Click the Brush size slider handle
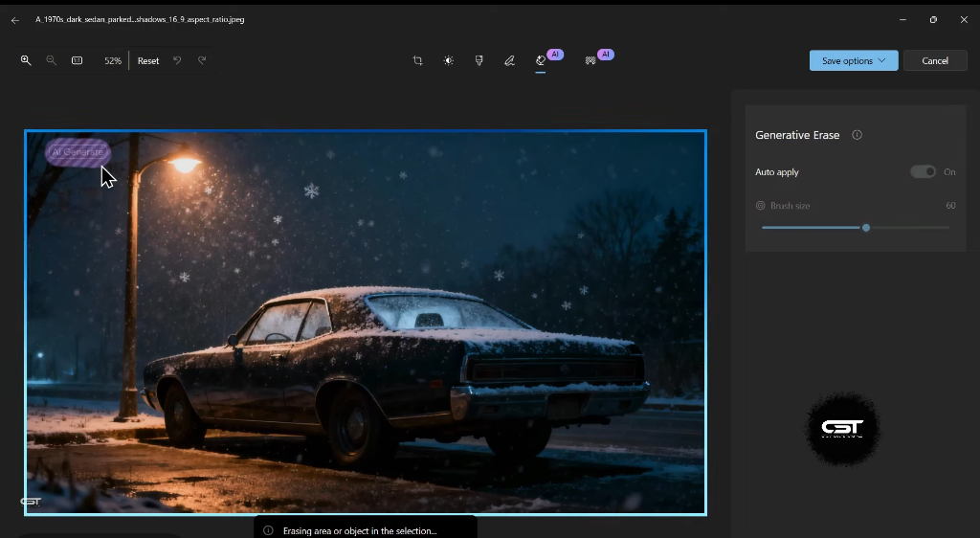980x538 pixels. (865, 228)
